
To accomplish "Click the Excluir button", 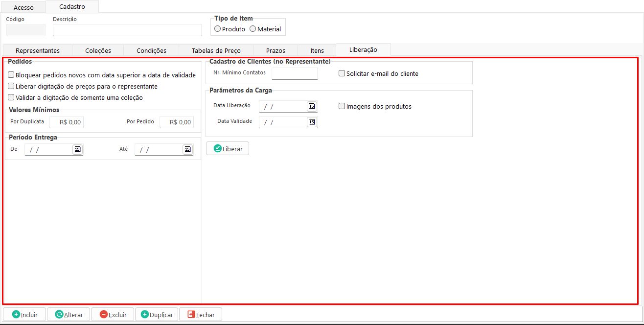I will 112,314.
